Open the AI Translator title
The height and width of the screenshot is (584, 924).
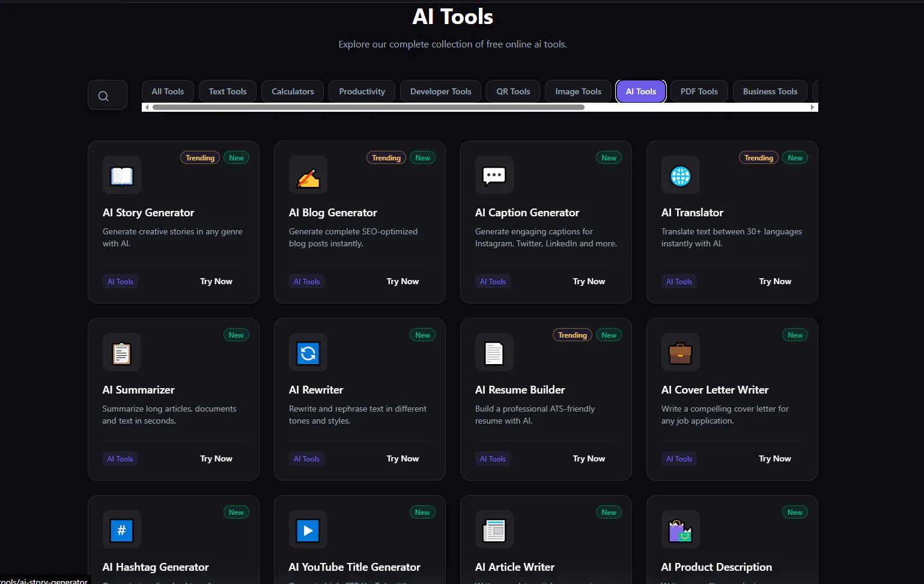tap(692, 213)
